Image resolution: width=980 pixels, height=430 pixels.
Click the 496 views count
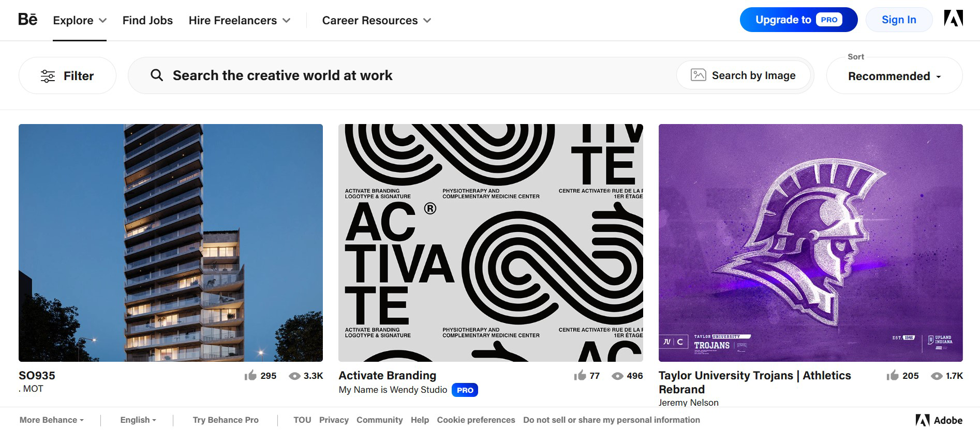pyautogui.click(x=634, y=376)
